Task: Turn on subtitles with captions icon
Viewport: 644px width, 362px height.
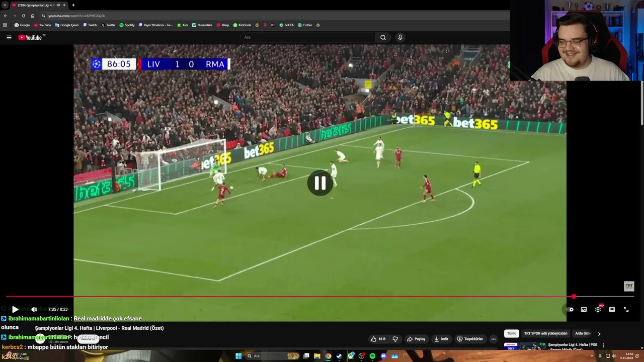Action: pos(584,309)
